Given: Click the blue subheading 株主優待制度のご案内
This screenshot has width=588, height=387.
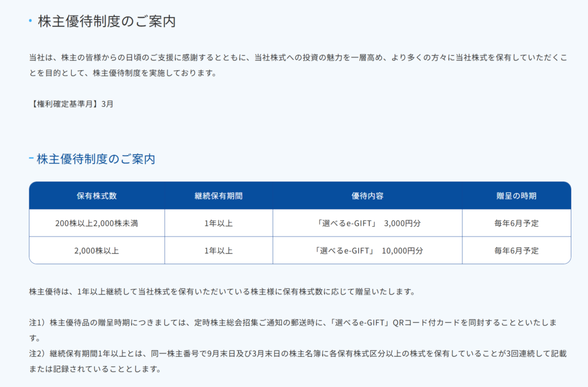Looking at the screenshot, I should tap(96, 159).
